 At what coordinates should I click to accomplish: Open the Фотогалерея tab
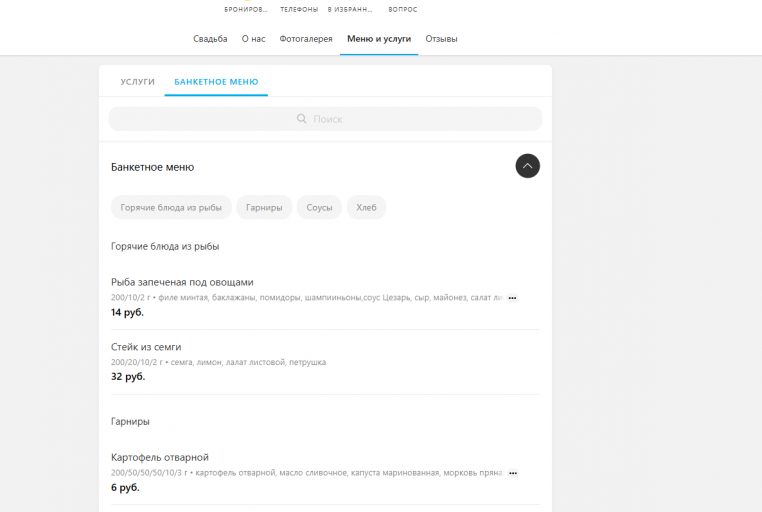(x=306, y=39)
